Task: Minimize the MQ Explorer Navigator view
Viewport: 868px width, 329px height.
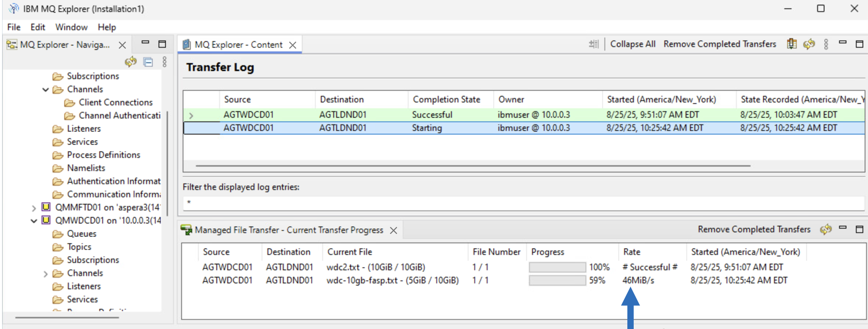Action: [145, 43]
